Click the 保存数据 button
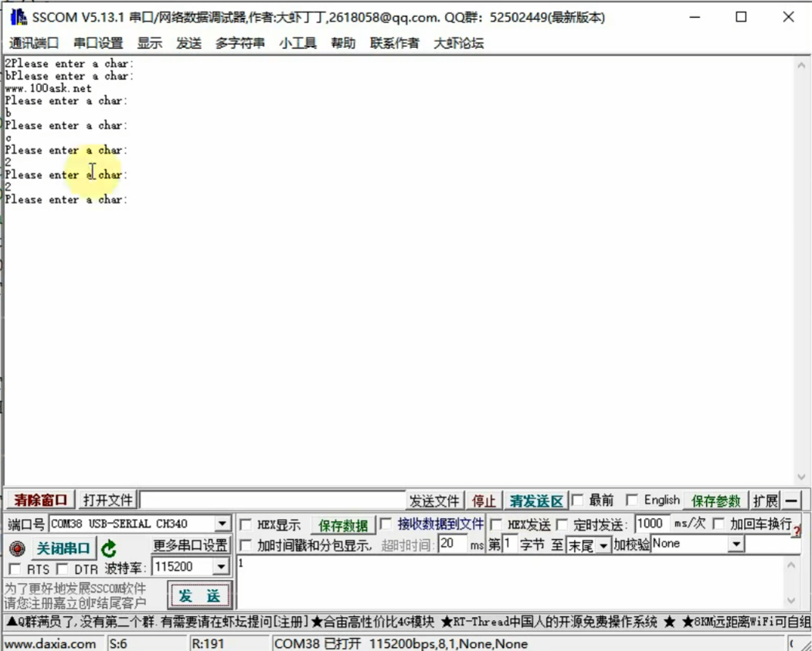The image size is (812, 651). pyautogui.click(x=343, y=525)
